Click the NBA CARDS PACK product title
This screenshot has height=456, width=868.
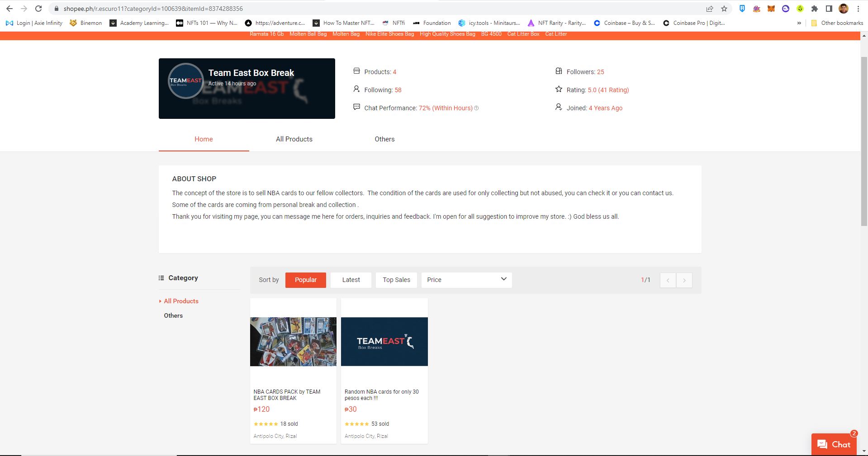pos(287,395)
